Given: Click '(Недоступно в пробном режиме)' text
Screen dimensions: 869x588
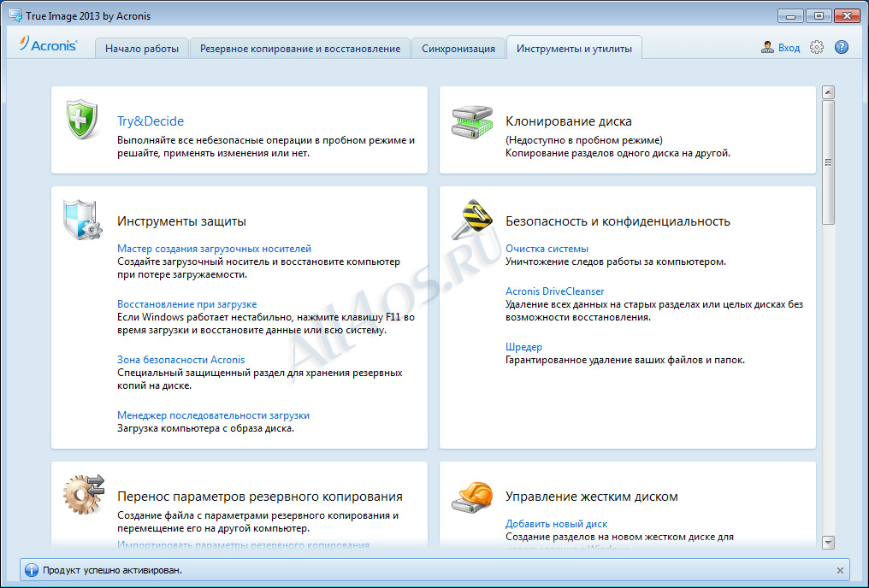Looking at the screenshot, I should click(x=583, y=140).
